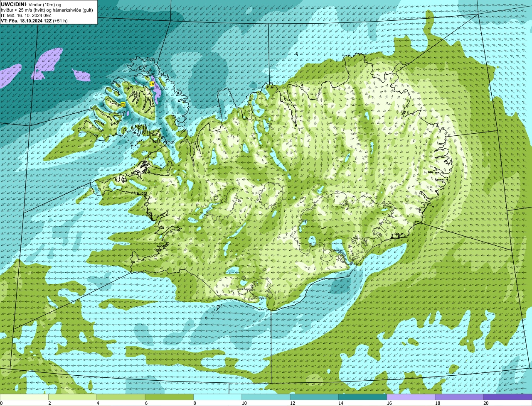Click the 0–2 m/s pale cream legend swatch

[x=24, y=397]
